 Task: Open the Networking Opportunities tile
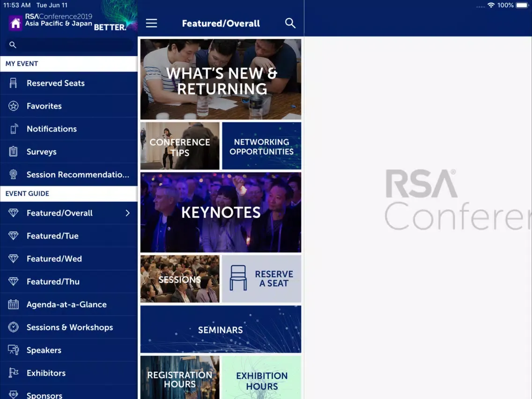pyautogui.click(x=261, y=146)
